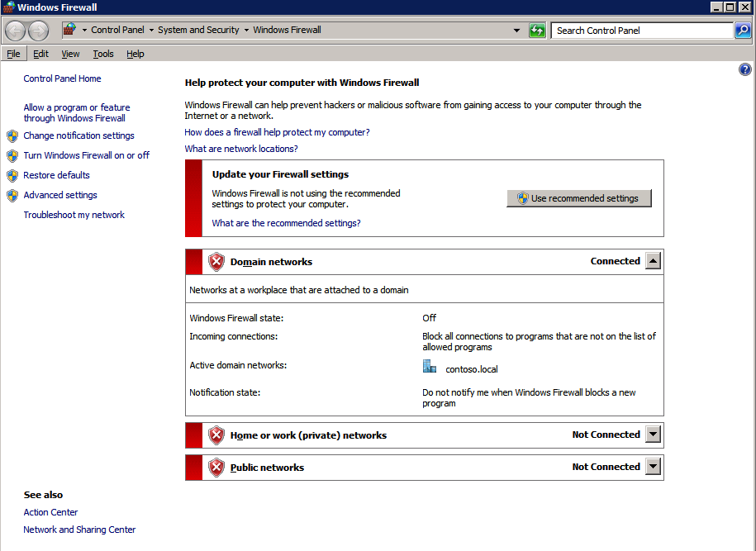This screenshot has width=756, height=551.
Task: Click shield icon beside Advanced settings
Action: (12, 195)
